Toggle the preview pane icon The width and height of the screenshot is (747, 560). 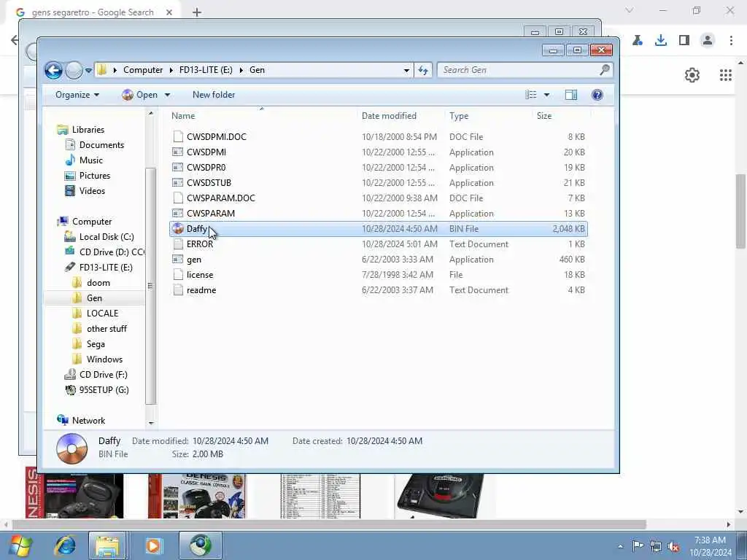570,95
